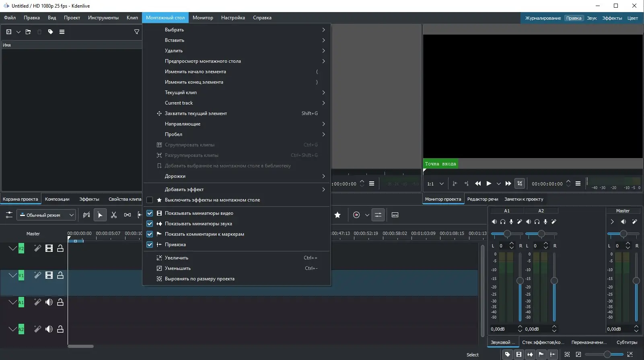Collapse track A1 with its chevron
This screenshot has width=644, height=360.
pos(13,302)
